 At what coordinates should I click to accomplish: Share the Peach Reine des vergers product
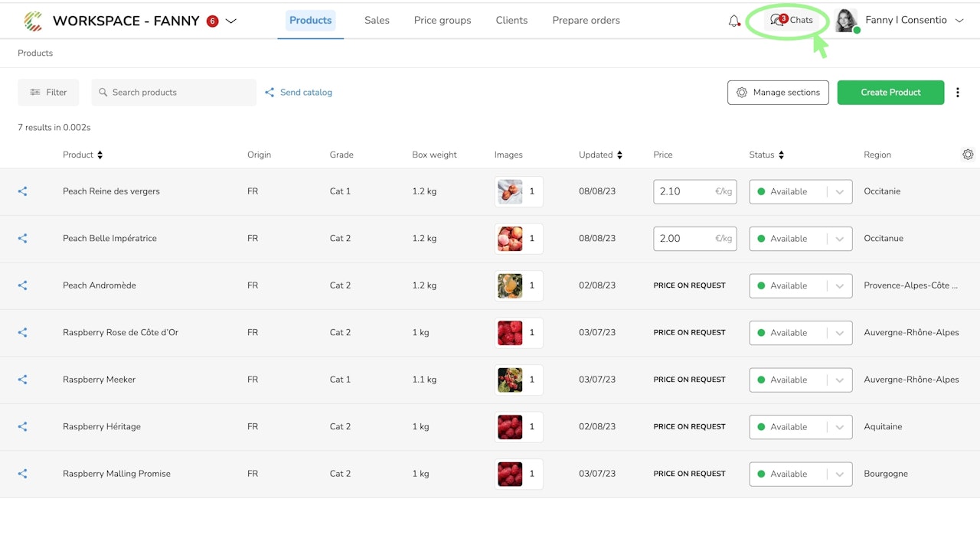(22, 191)
